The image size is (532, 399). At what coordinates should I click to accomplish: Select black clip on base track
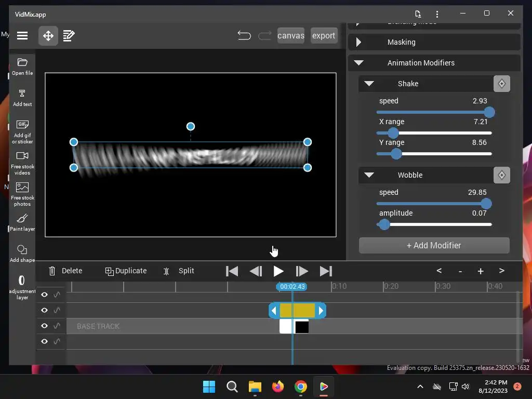pos(302,327)
